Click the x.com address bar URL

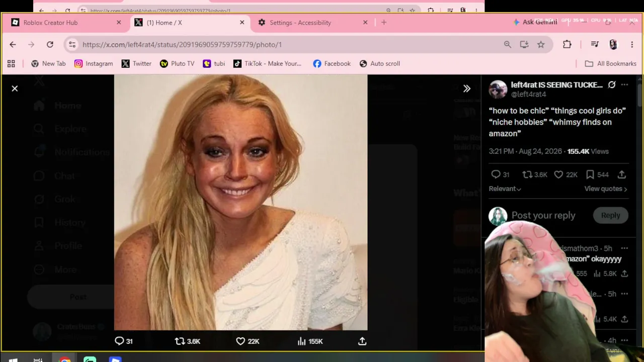[x=182, y=45]
